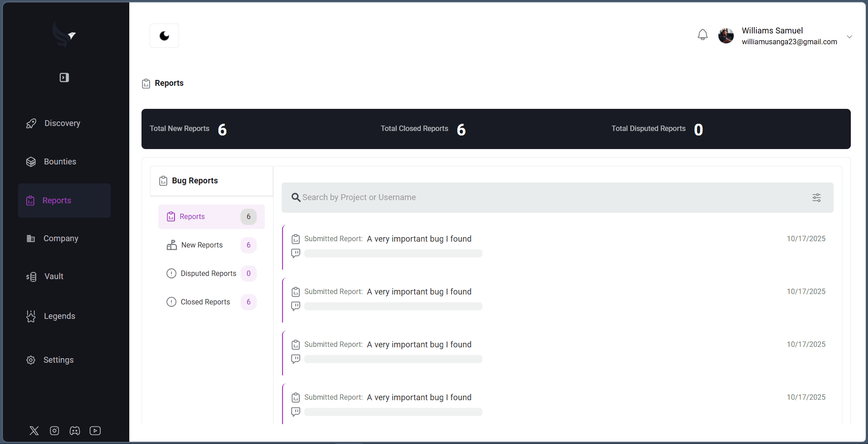The height and width of the screenshot is (444, 868).
Task: Select the New Reports tab
Action: point(212,245)
